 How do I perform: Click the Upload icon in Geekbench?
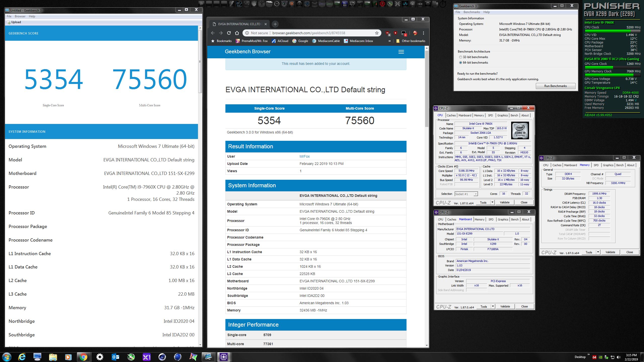point(9,22)
